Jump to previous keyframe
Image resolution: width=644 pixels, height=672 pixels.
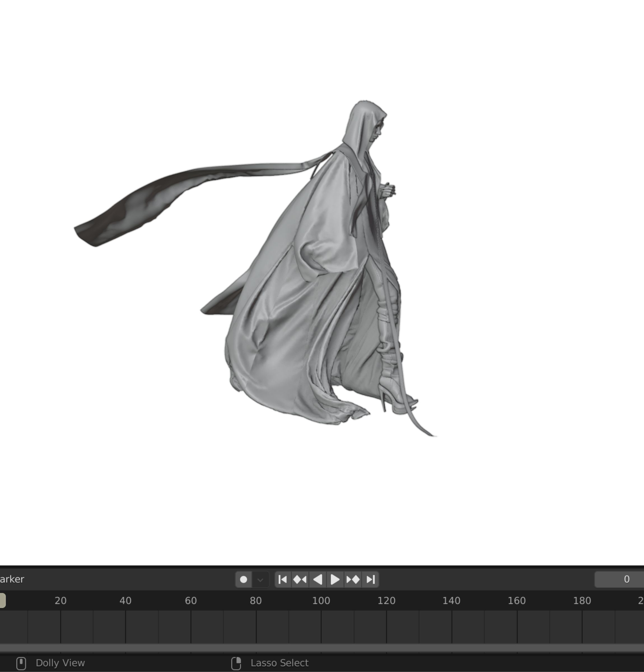click(x=300, y=579)
